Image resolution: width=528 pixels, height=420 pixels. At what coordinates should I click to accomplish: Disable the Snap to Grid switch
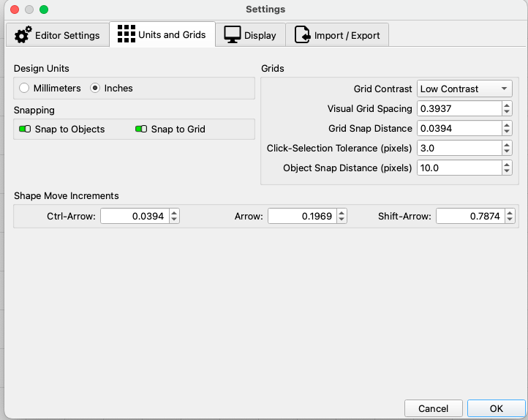[141, 130]
